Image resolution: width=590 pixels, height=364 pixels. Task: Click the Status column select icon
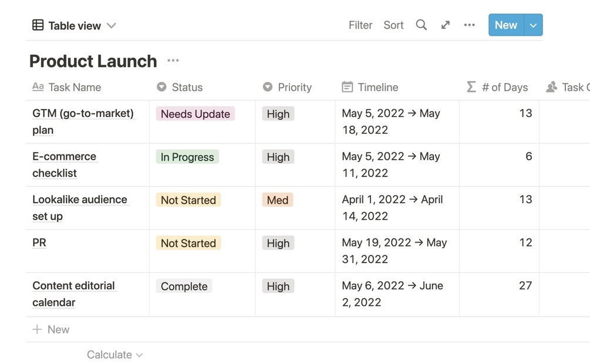(x=161, y=87)
